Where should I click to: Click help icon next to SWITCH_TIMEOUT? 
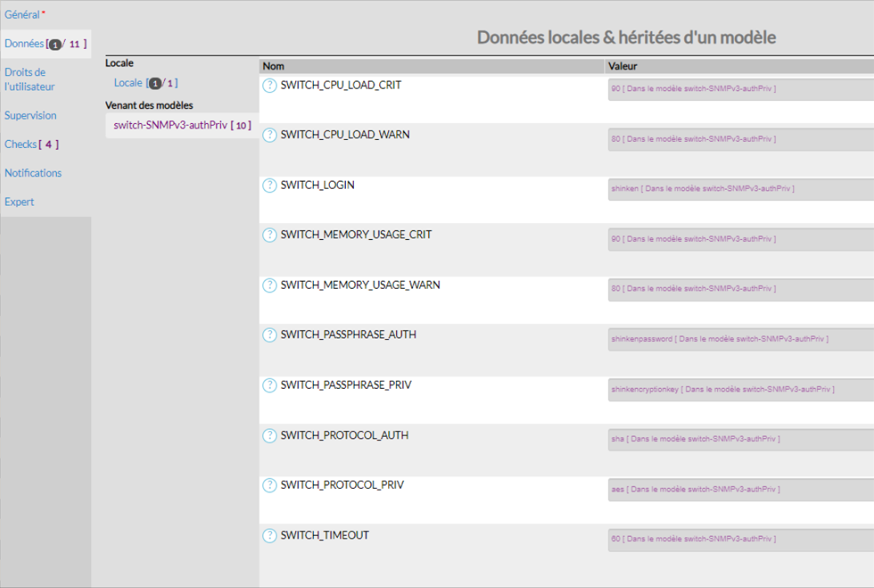tap(270, 536)
